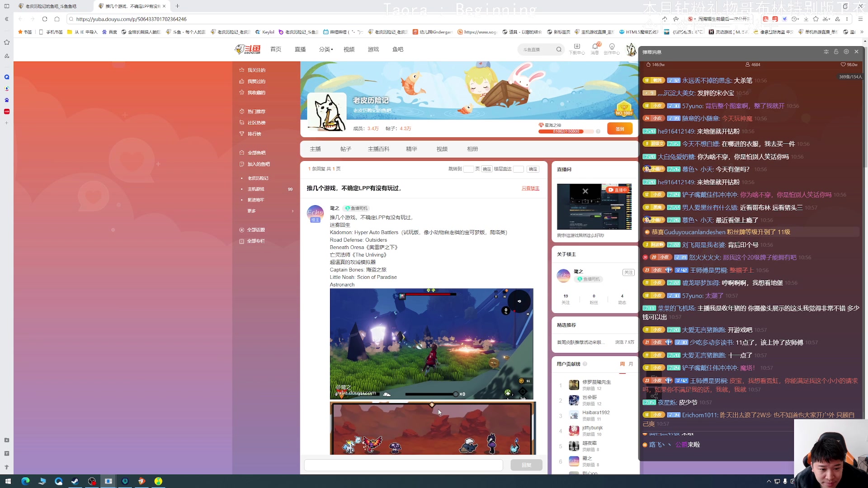Switch to the 主播百科 tab

point(378,149)
